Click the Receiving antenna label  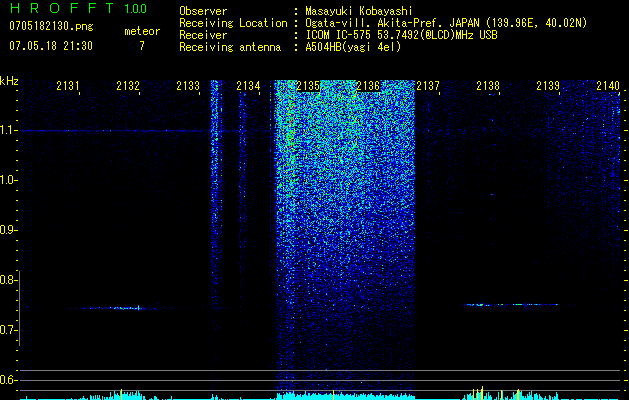click(230, 47)
